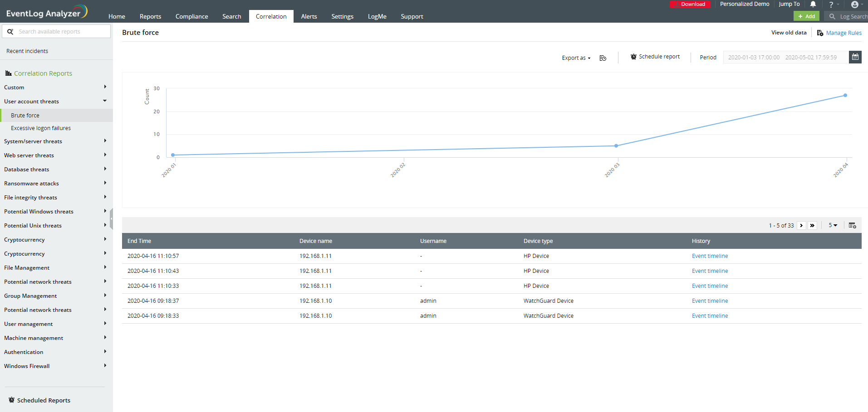
Task: Select Excessive logon failures report
Action: [41, 128]
